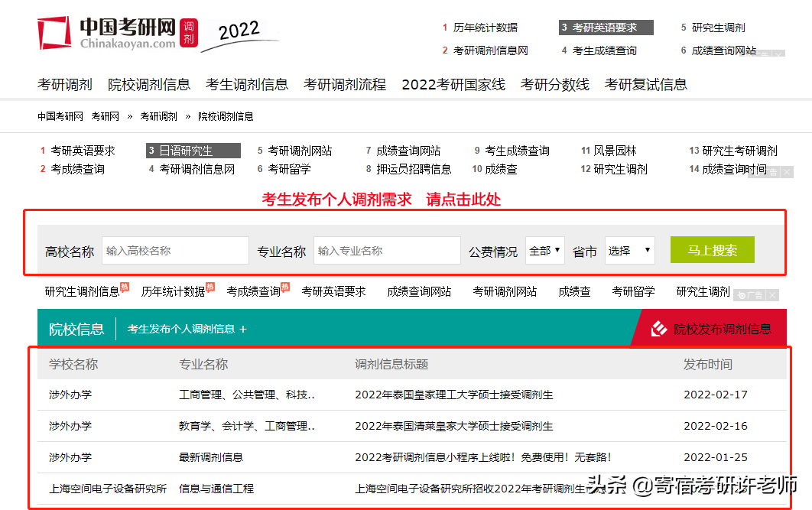Click 院校调剂信息 in the breadcrumb
Viewport: 812px width, 510px height.
coord(226,116)
